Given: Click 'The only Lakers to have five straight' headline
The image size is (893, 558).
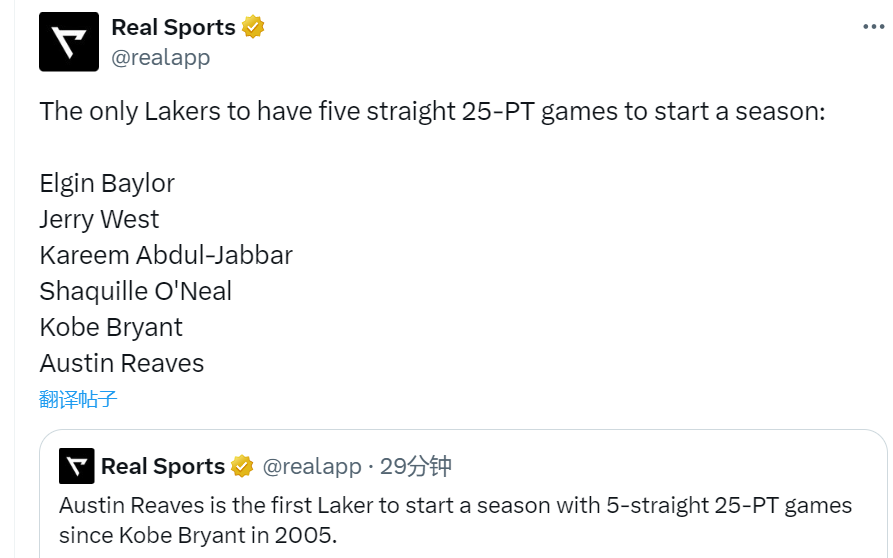Looking at the screenshot, I should pyautogui.click(x=432, y=111).
